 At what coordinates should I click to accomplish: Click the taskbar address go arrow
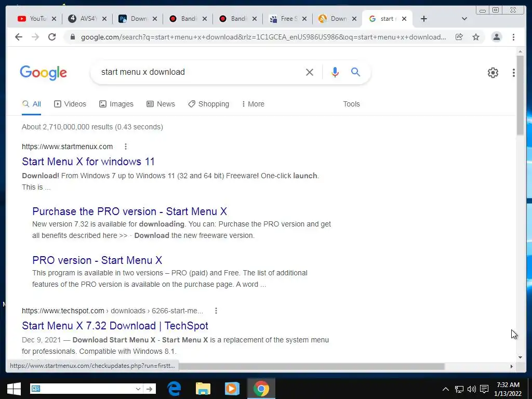pyautogui.click(x=149, y=389)
